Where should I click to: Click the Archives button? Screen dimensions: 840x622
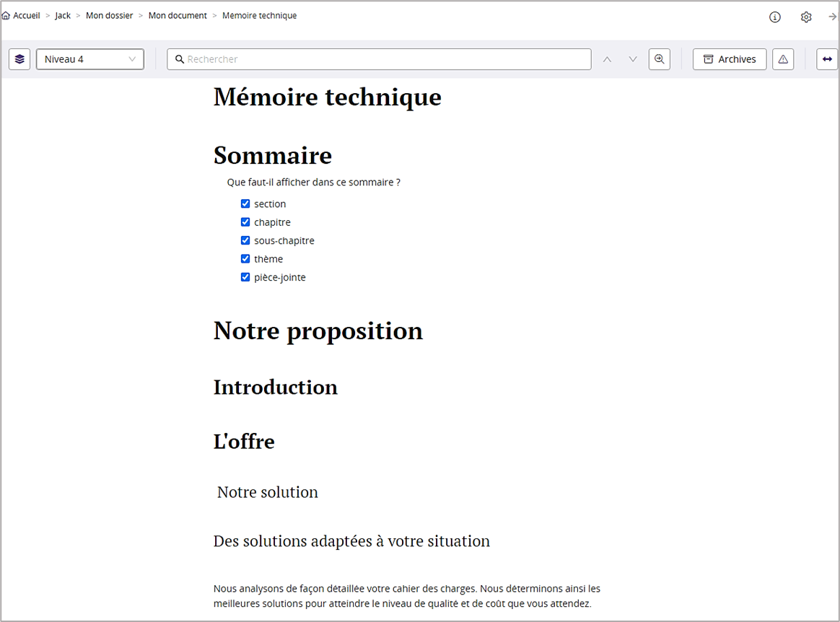[729, 59]
